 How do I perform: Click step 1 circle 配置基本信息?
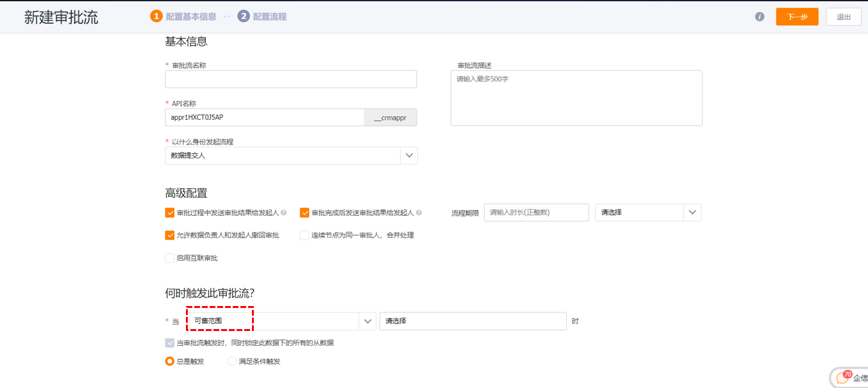(156, 17)
